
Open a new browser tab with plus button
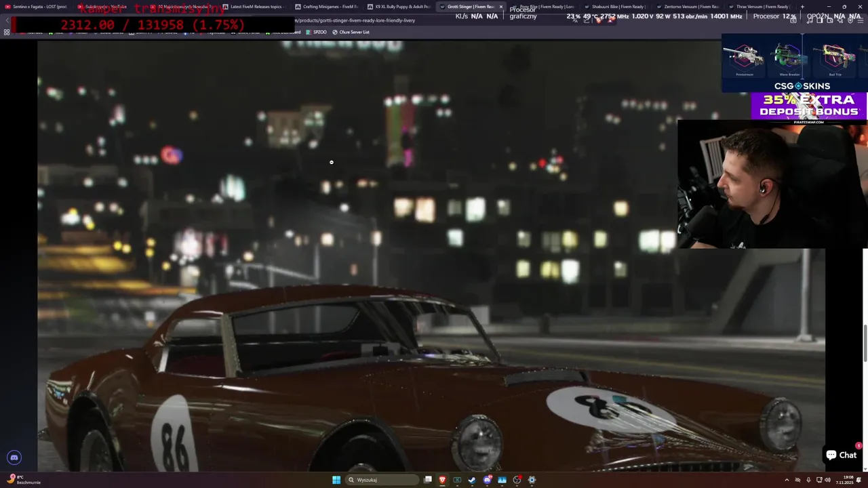pos(802,7)
